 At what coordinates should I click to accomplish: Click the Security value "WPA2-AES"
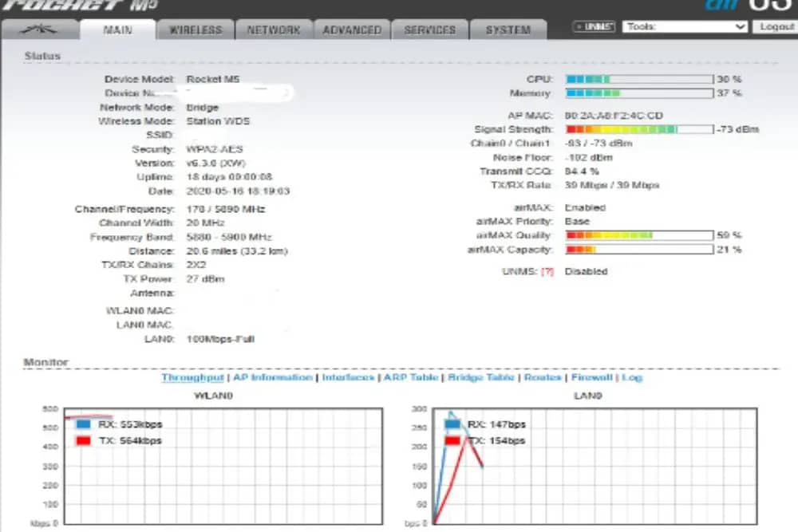[x=214, y=149]
